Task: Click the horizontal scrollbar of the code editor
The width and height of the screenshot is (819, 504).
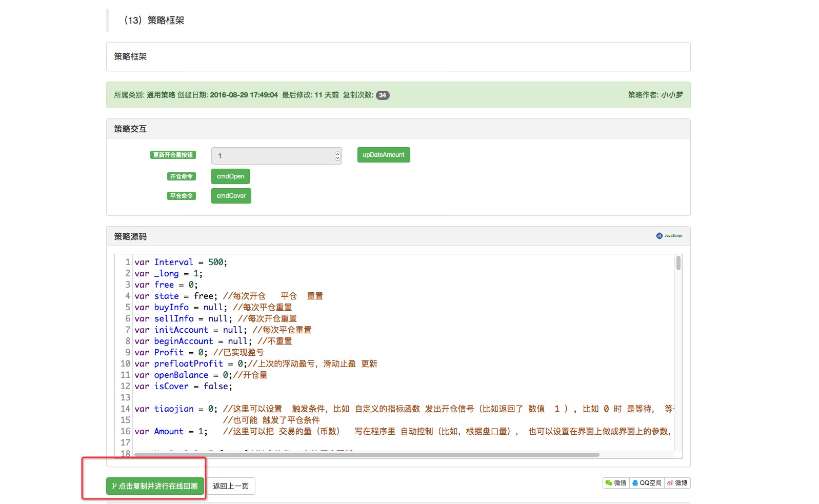Action: pyautogui.click(x=367, y=454)
